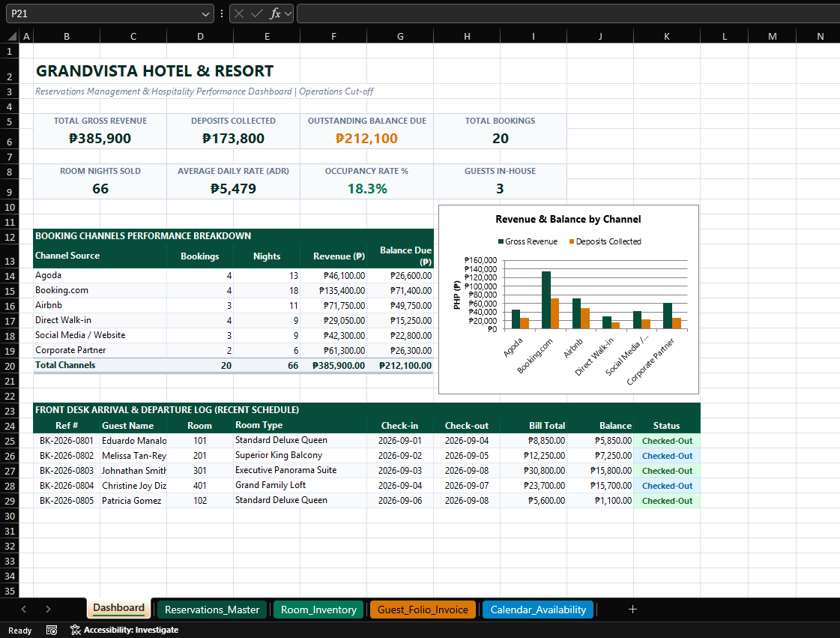Open the Insert Function fx button
This screenshot has height=638, width=840.
pyautogui.click(x=275, y=13)
